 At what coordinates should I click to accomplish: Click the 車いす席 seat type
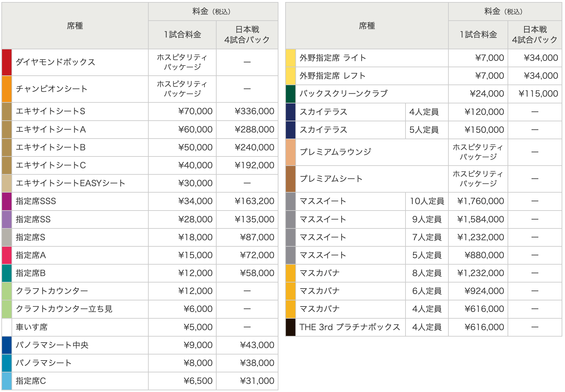pyautogui.click(x=31, y=327)
